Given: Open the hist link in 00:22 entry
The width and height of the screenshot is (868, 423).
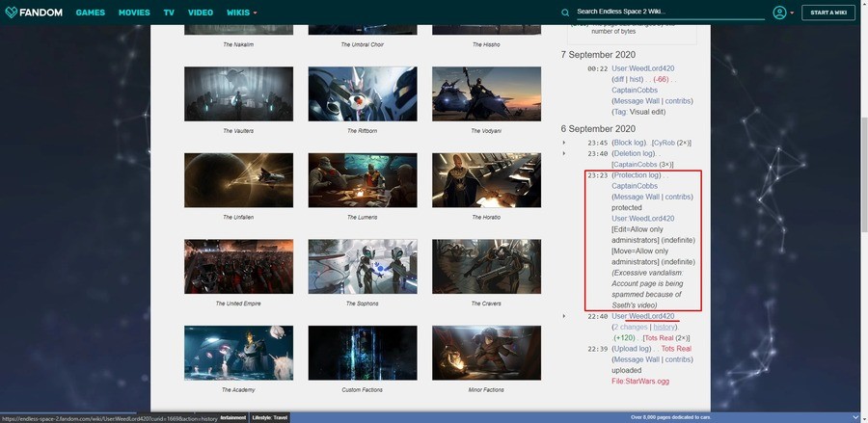Looking at the screenshot, I should coord(636,80).
